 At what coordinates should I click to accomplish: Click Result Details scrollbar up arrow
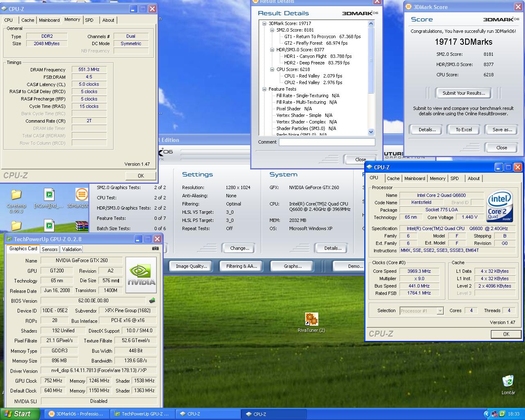(371, 23)
